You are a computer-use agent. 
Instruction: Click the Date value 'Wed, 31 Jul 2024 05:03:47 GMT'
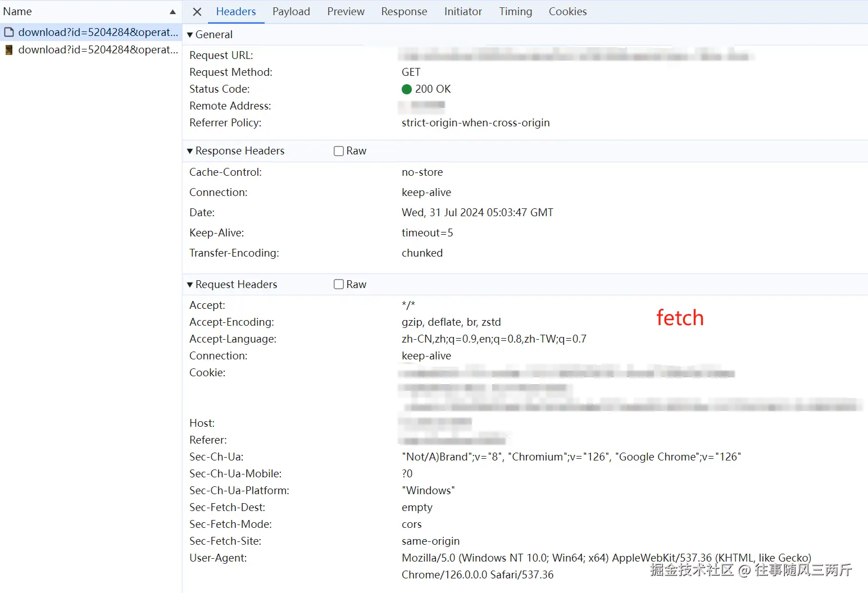(x=478, y=212)
